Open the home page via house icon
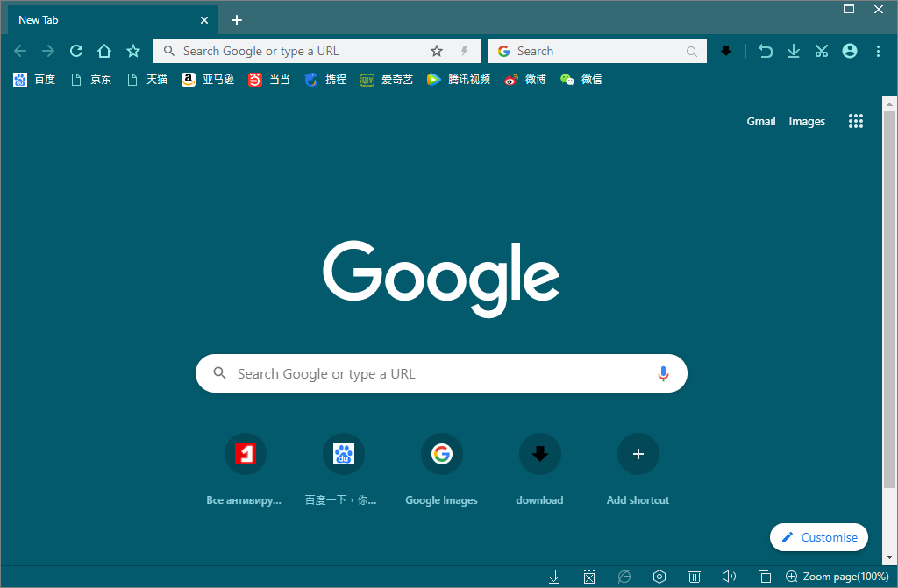Screen dimensions: 898x588 [x=104, y=51]
